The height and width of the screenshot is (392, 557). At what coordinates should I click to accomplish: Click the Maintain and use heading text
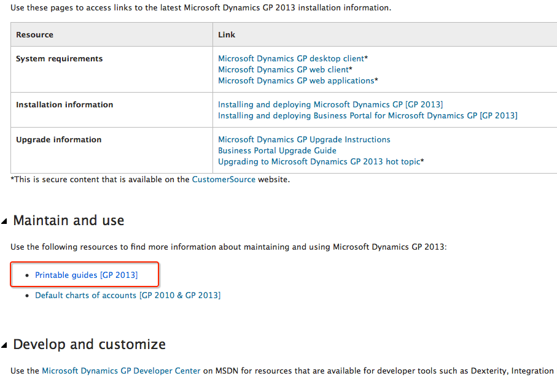pyautogui.click(x=68, y=221)
